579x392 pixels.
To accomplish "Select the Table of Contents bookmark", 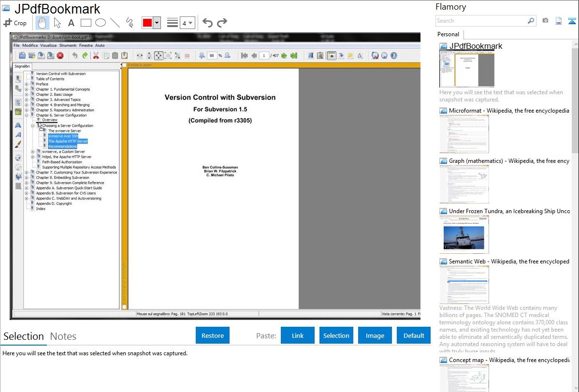I will click(x=50, y=79).
